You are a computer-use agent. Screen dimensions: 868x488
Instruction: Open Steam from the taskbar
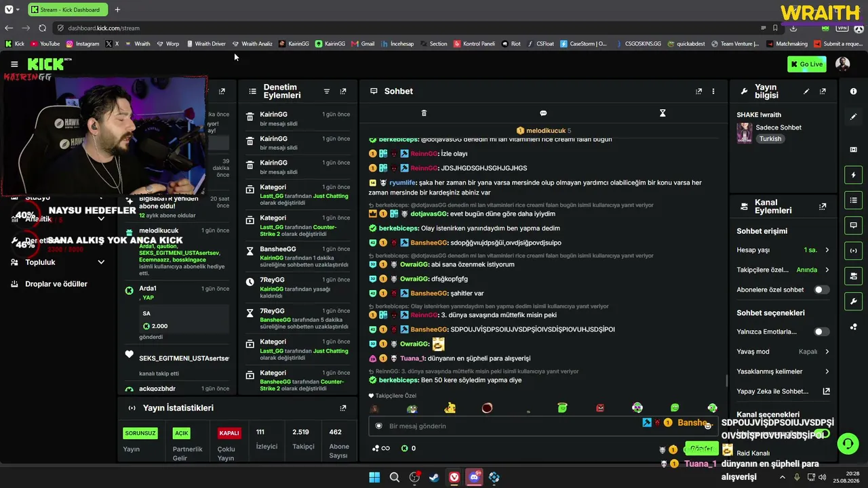point(434,477)
